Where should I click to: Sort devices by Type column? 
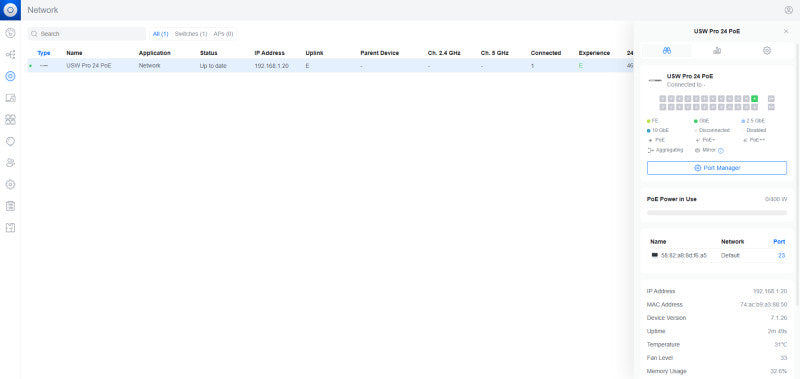click(44, 53)
